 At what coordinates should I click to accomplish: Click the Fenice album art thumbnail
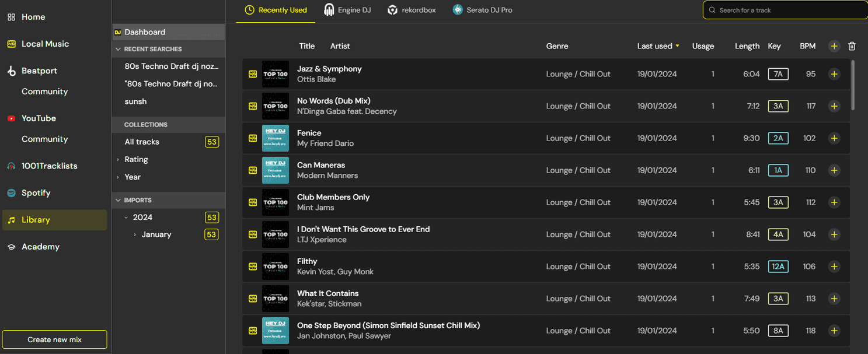[276, 138]
